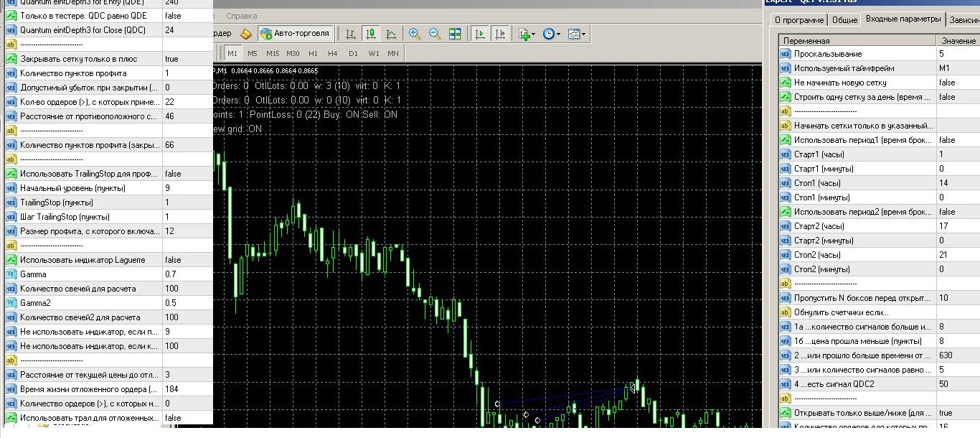980x438 pixels.
Task: Select the Не начинать новую сетку row
Action: [x=879, y=83]
